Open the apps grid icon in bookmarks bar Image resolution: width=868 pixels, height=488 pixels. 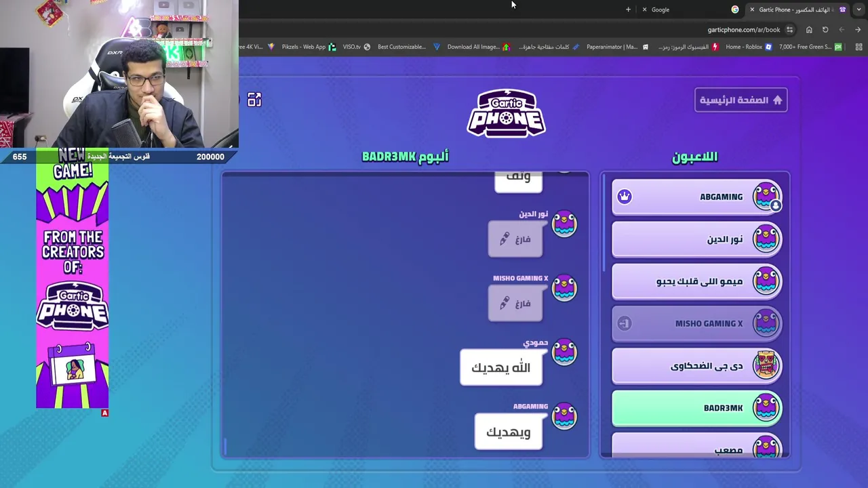click(x=859, y=47)
